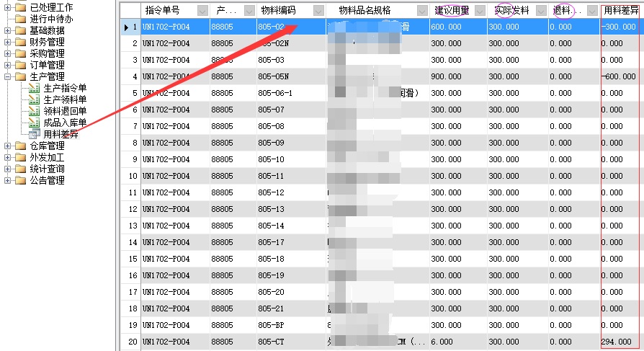Screen dimensions: 644x351
Task: Click the 财务管理 folder icon
Action: [x=20, y=42]
